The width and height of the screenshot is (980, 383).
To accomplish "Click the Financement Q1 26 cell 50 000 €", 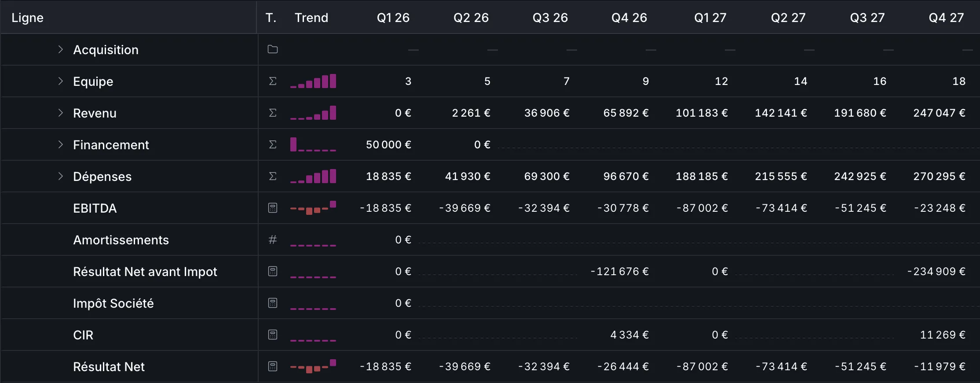I will (388, 144).
